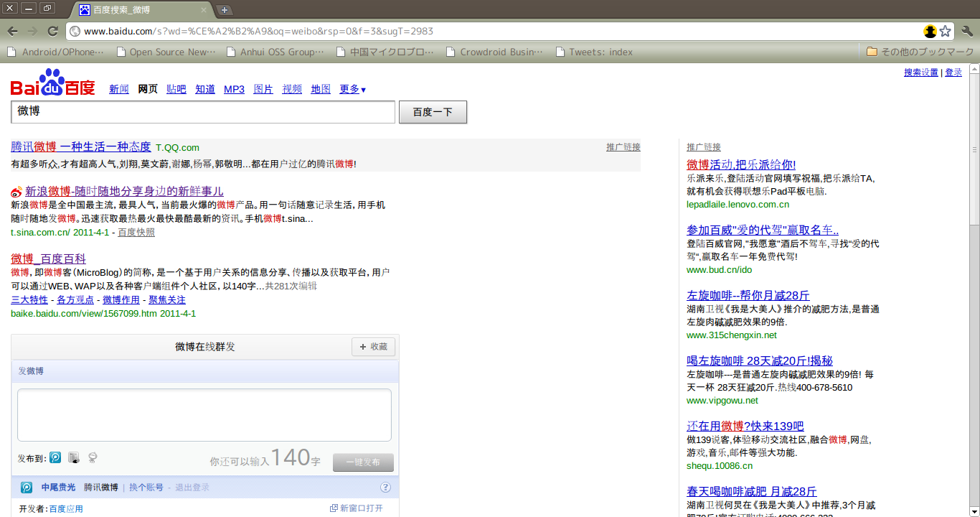This screenshot has width=980, height=517.
Task: Open ad 左旋咖啡--帮你月减28斤
Action: point(748,295)
